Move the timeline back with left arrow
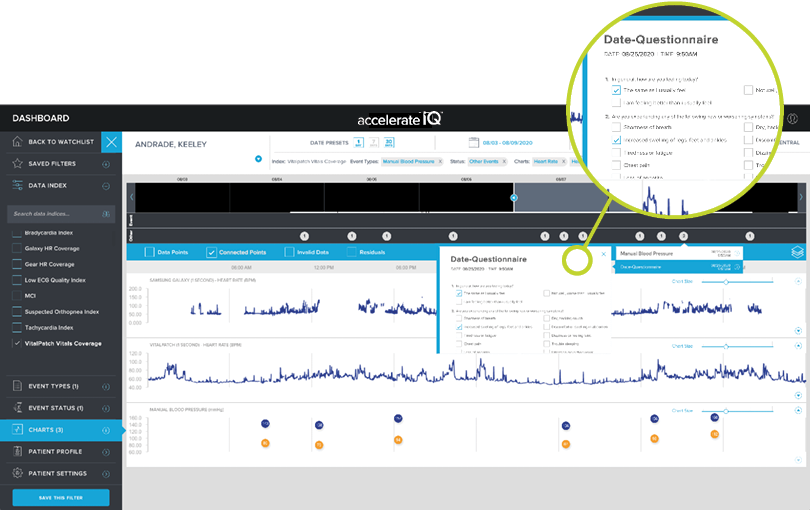This screenshot has width=810, height=510. [131, 197]
